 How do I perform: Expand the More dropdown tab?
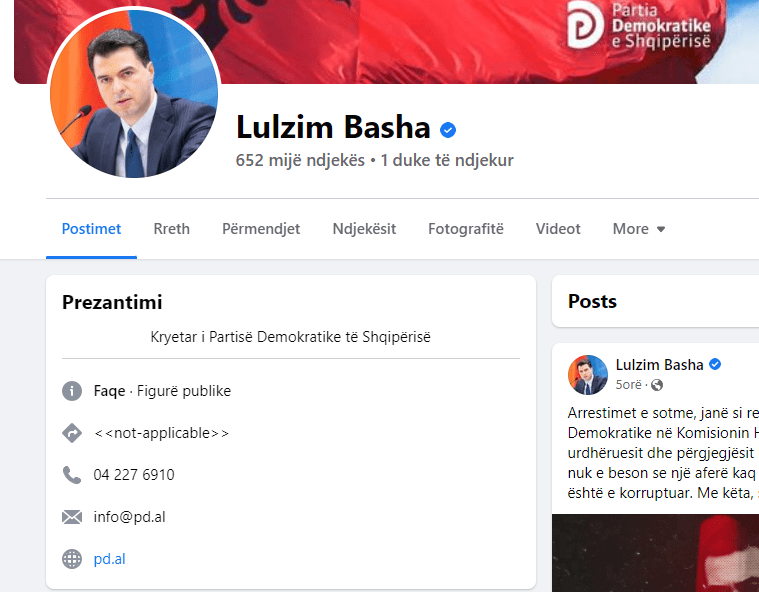pyautogui.click(x=638, y=228)
